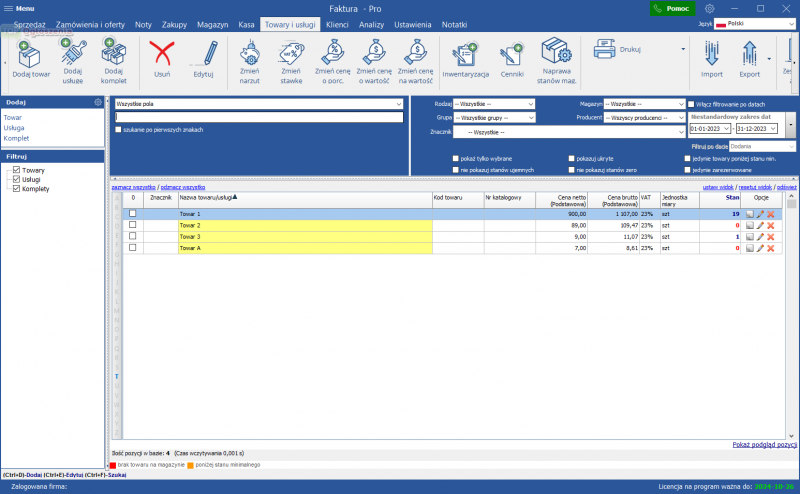The width and height of the screenshot is (800, 494).
Task: Click the Import arrow icon
Action: tap(711, 52)
